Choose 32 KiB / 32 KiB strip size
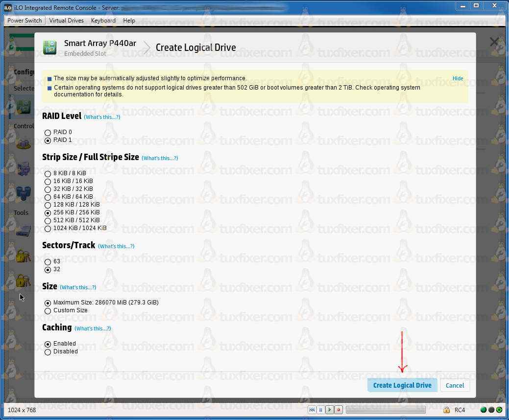The height and width of the screenshot is (420, 509). [x=48, y=189]
